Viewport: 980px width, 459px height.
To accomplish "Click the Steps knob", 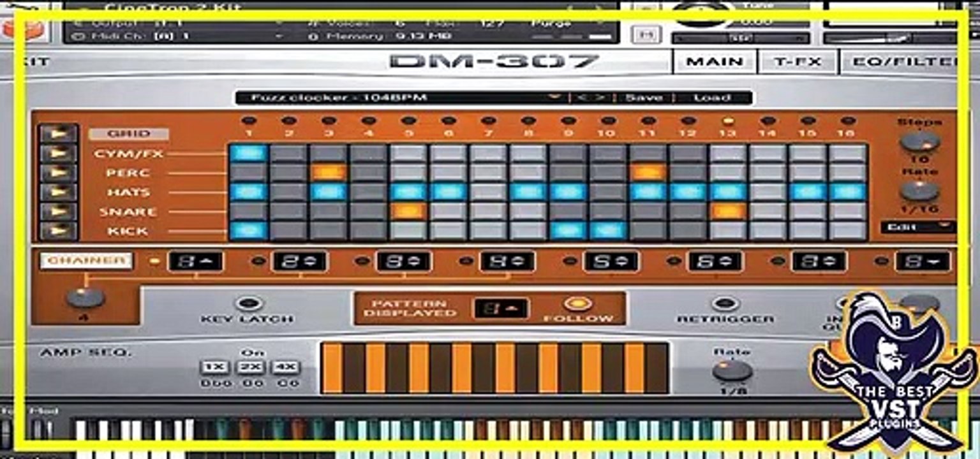I will (x=919, y=142).
